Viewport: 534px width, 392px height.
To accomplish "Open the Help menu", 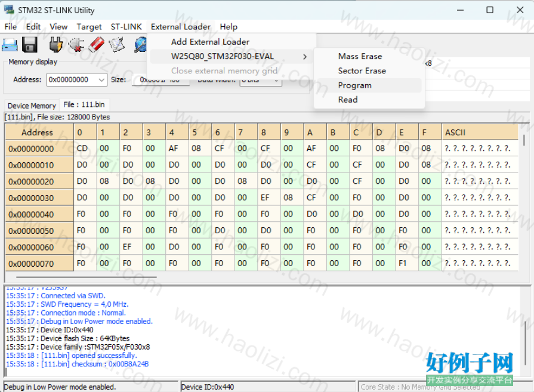I will [x=229, y=27].
